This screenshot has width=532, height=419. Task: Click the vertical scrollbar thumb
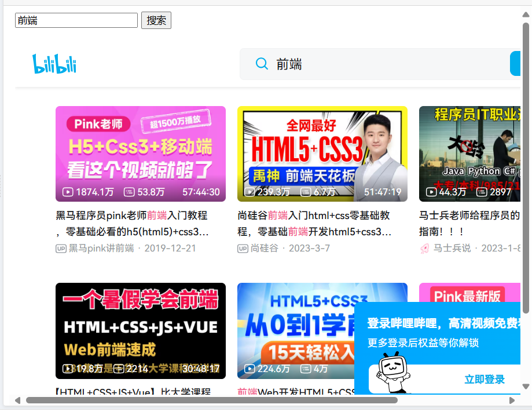pos(526,168)
